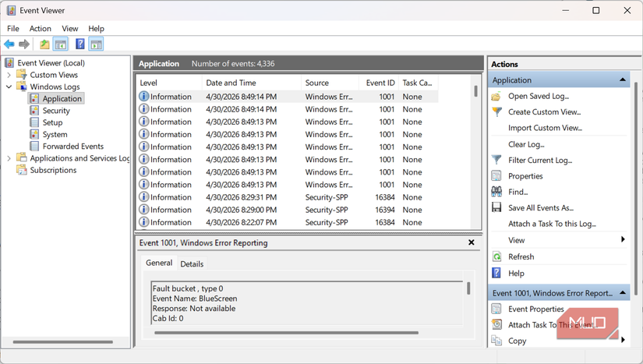This screenshot has width=643, height=364.
Task: Toggle Show/Hide Action Pane toolbar icon
Action: coord(96,44)
